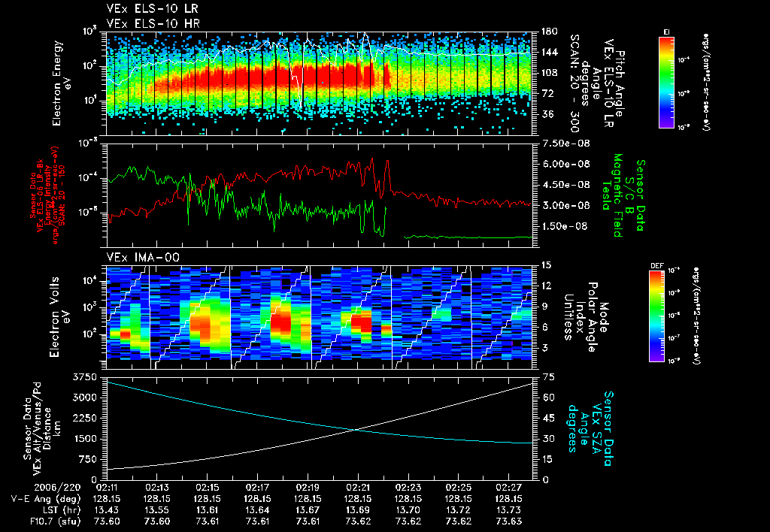
Task: Click the LST value 13.55
Action: [x=156, y=510]
